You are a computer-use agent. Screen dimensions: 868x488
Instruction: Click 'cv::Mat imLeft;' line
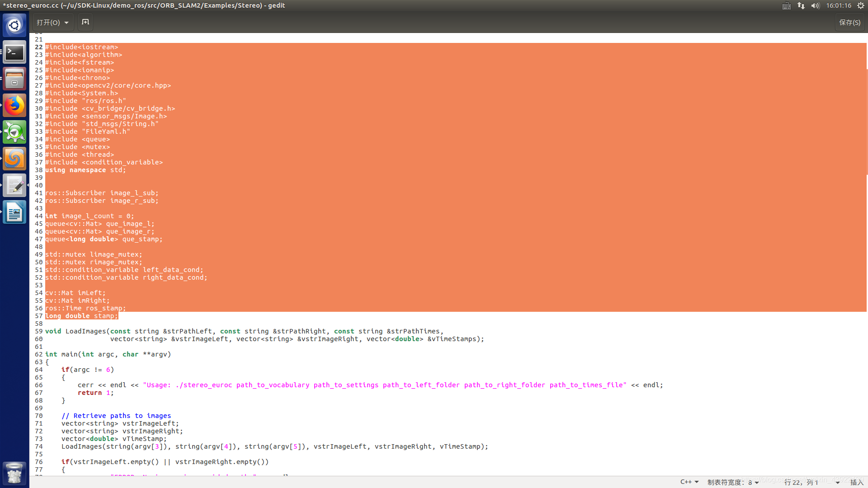coord(75,293)
